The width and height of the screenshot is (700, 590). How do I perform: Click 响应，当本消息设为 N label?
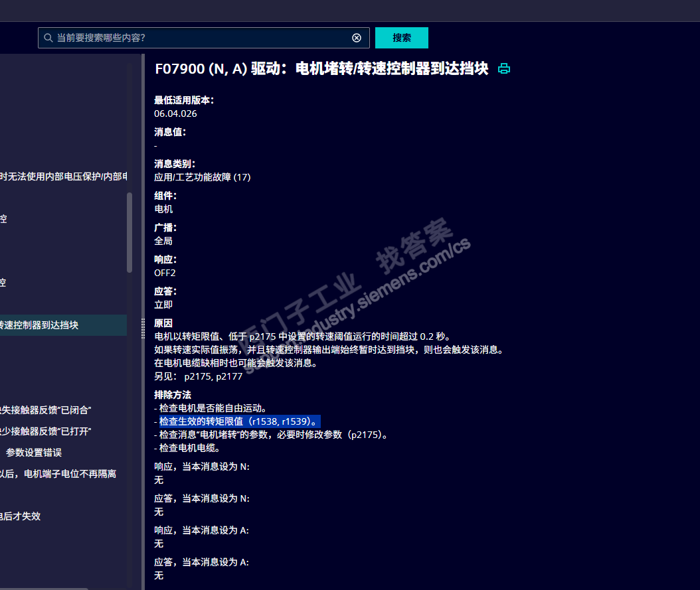202,467
